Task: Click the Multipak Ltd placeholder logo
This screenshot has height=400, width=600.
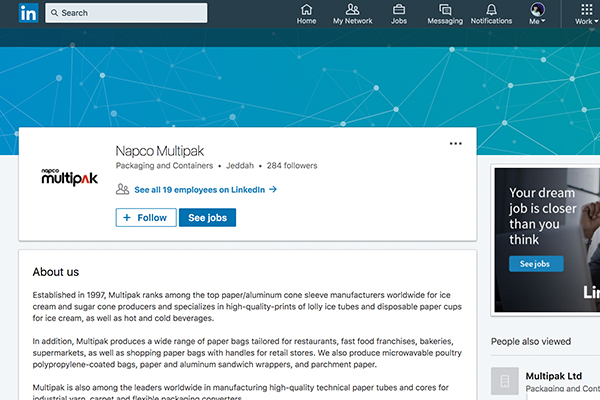Action: tap(505, 381)
